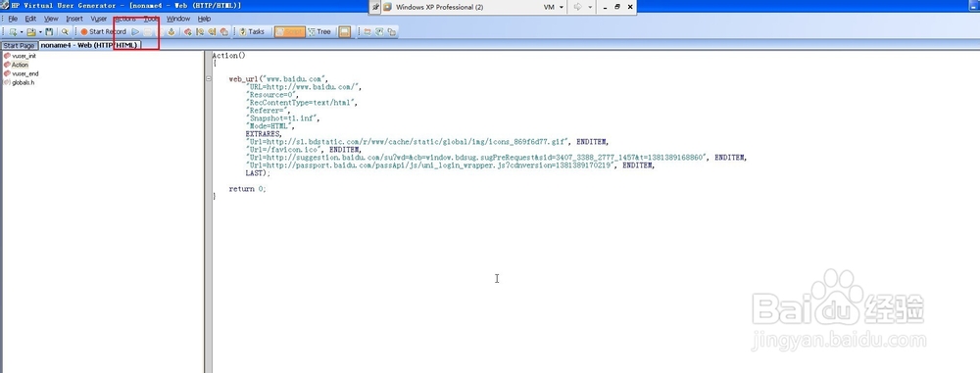This screenshot has height=373, width=980.
Task: Click the last icon in the toolbar
Action: pos(391,31)
